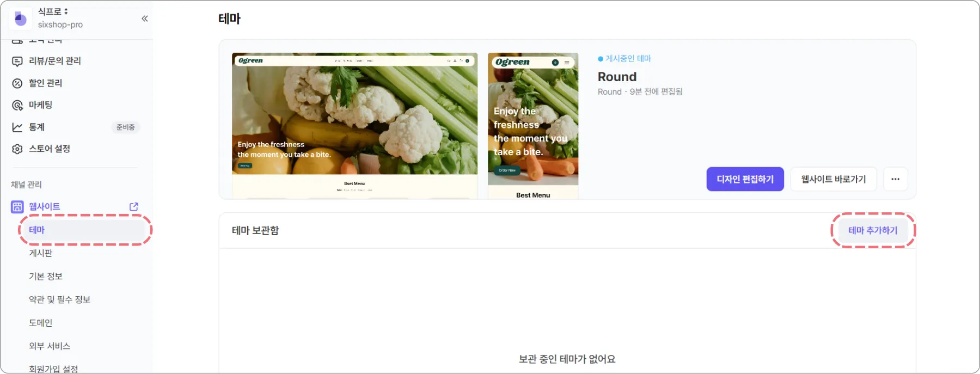This screenshot has width=980, height=374.
Task: Expand the 웹사이트 channel menu
Action: (45, 207)
